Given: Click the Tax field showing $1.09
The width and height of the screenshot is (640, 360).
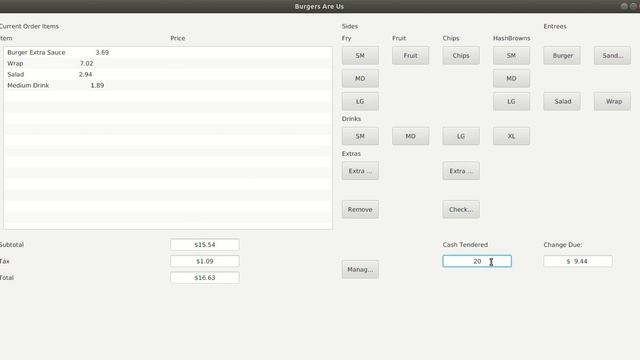Looking at the screenshot, I should tap(204, 261).
